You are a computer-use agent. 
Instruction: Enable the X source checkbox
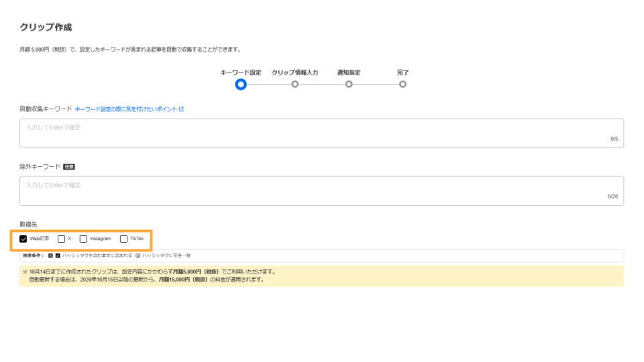[x=61, y=239]
